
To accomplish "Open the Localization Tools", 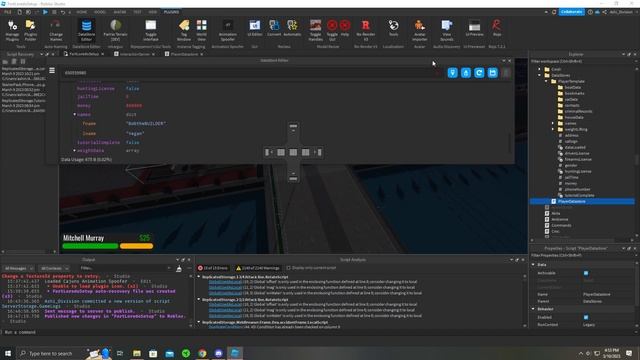I will (393, 28).
